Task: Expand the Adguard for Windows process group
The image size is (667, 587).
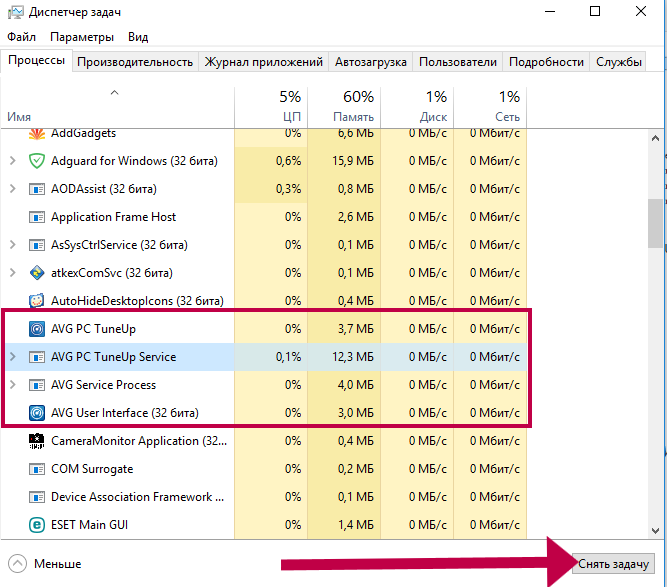Action: coord(12,161)
